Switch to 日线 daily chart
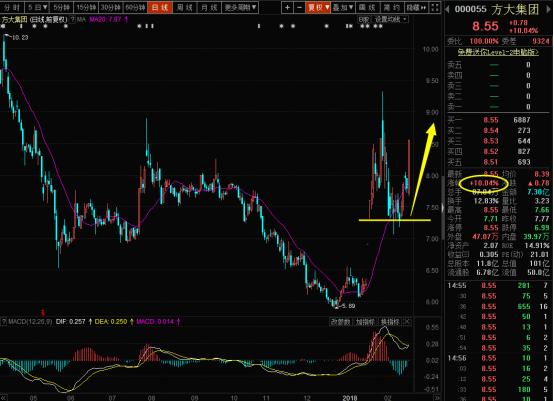This screenshot has width=554, height=401. [160, 7]
